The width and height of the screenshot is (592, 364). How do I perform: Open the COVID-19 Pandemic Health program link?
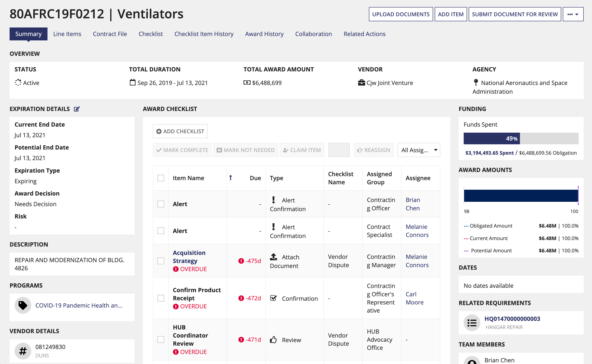tap(79, 305)
